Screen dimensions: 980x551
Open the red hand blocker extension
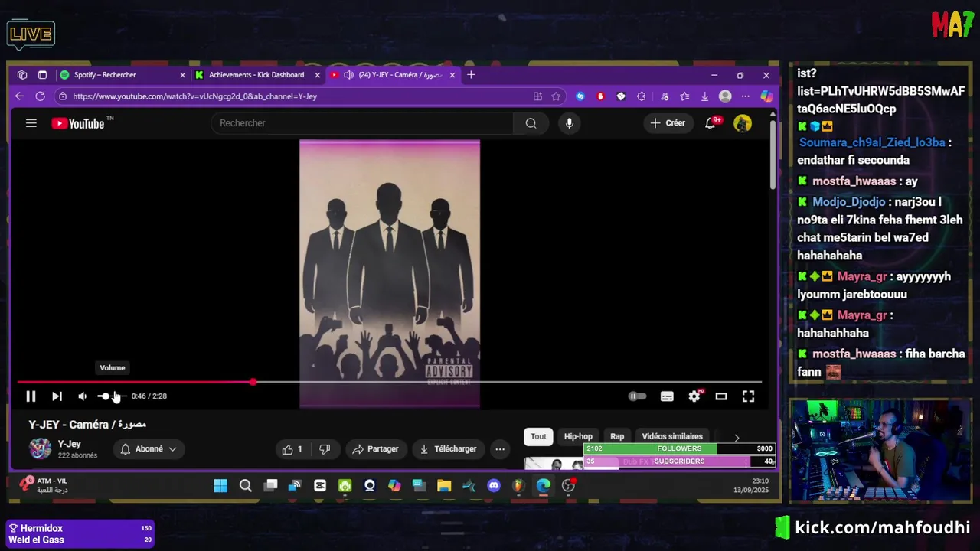tap(600, 96)
